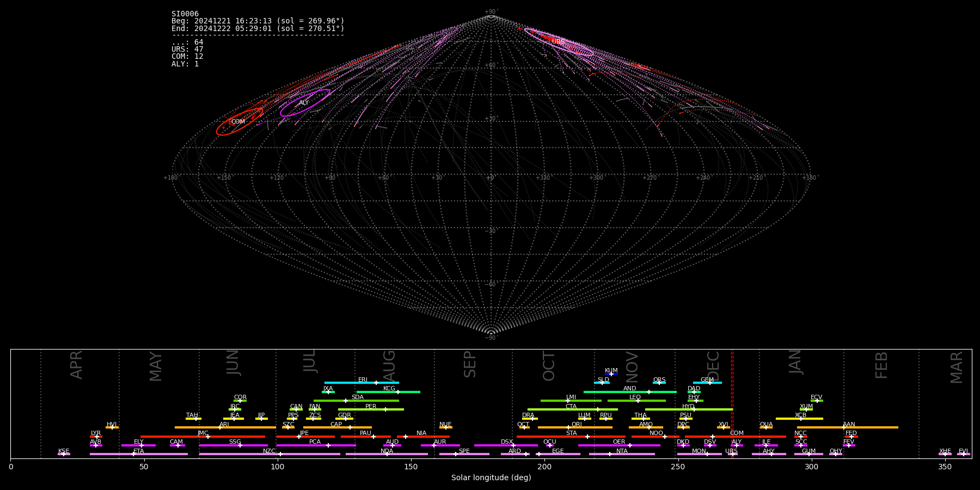Click the 'Solar longitude (deg)' axis title

pyautogui.click(x=491, y=477)
